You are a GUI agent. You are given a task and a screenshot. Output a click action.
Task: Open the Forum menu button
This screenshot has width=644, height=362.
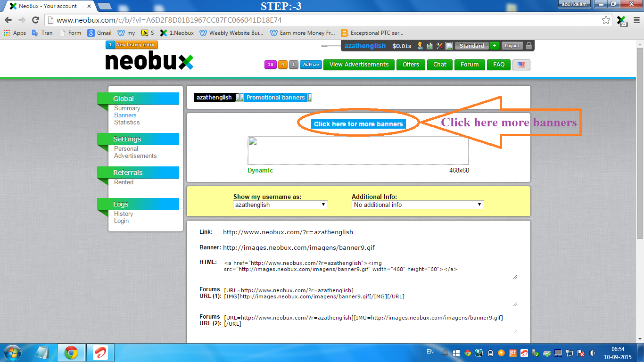point(470,65)
